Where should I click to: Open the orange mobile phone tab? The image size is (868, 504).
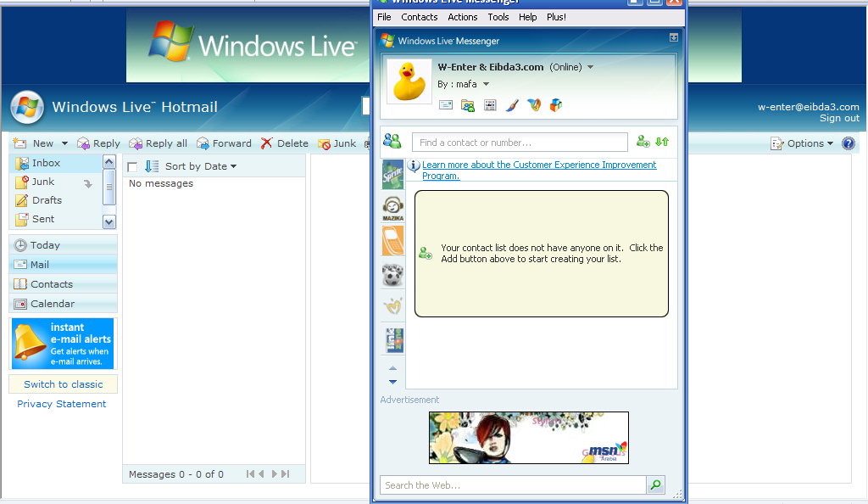coord(393,240)
